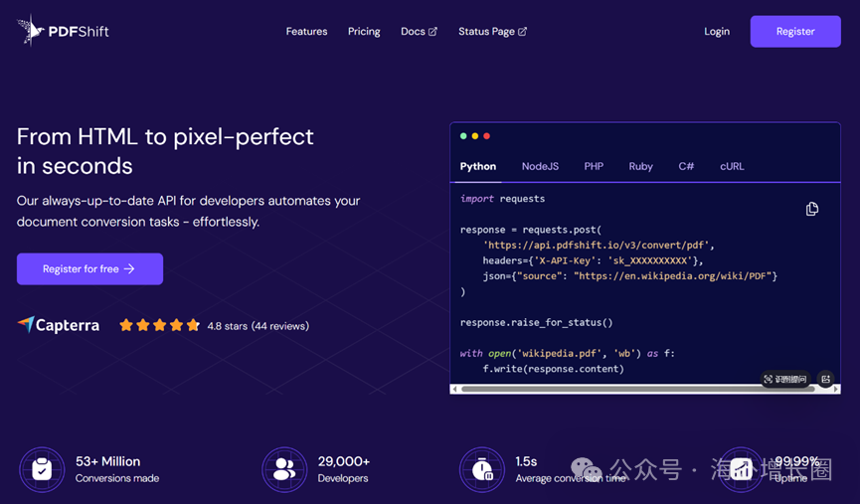
Task: Copy the code snippet with the copy icon
Action: coord(812,209)
